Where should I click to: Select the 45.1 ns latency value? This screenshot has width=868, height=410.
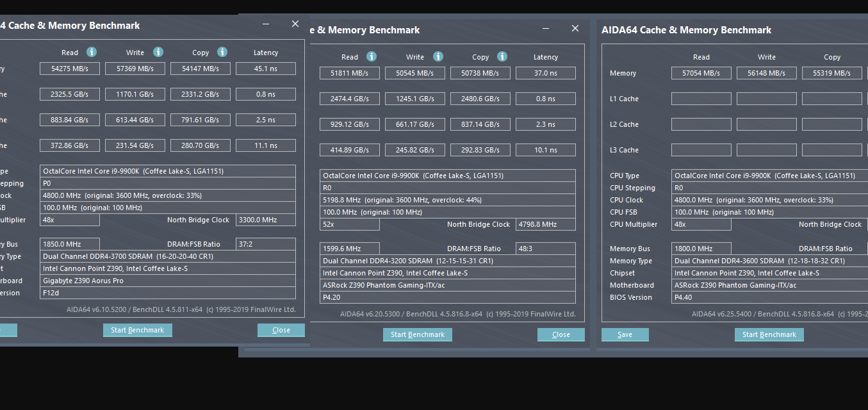click(266, 69)
